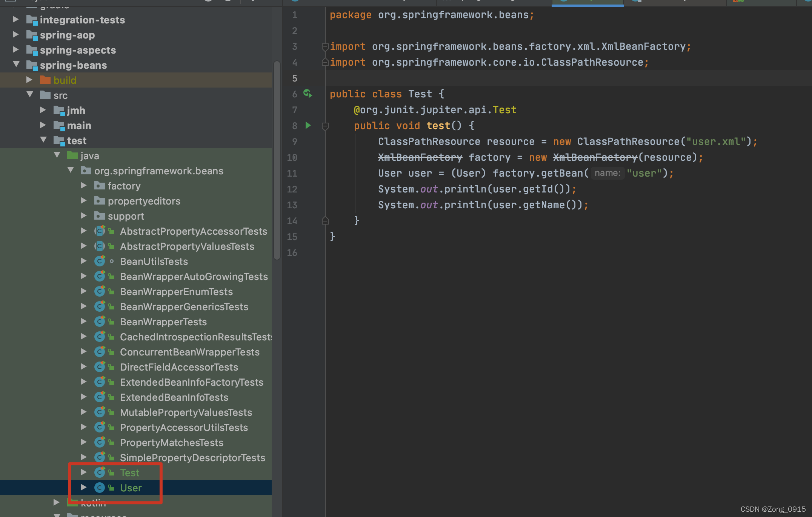Select ExtendedBeanInfoFactoryTests in tree
Viewport: 812px width, 517px height.
(x=192, y=382)
